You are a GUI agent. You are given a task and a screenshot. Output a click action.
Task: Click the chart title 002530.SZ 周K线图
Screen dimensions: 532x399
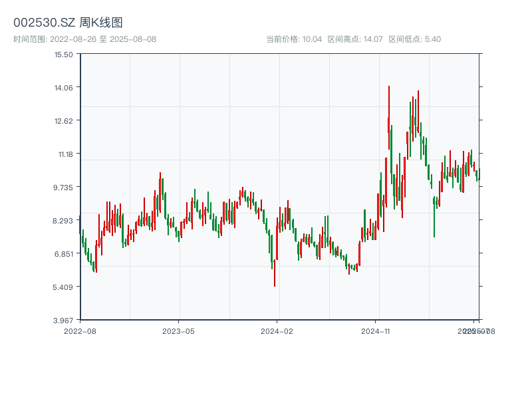click(68, 23)
